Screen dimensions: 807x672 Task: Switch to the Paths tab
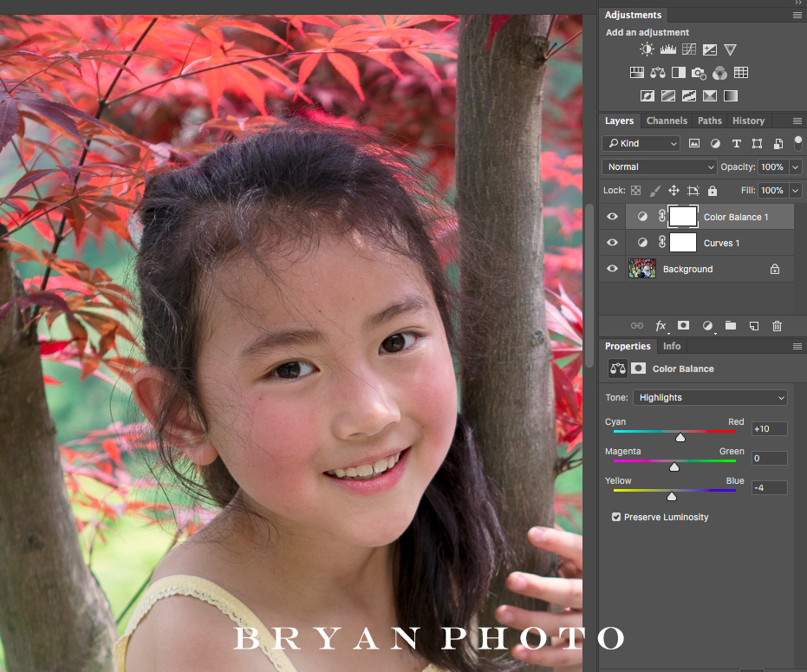710,121
